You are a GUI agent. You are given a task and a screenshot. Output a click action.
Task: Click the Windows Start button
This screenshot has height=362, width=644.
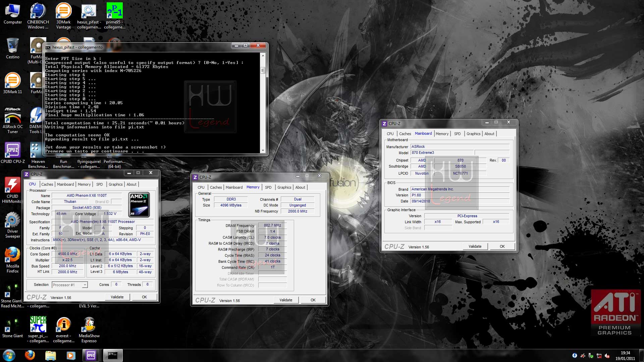[9, 355]
